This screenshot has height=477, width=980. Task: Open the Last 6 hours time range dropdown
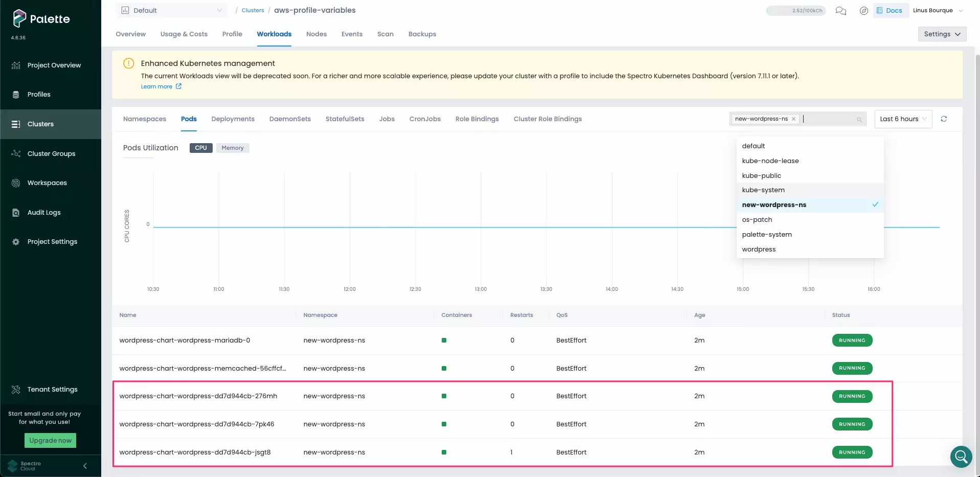[902, 119]
